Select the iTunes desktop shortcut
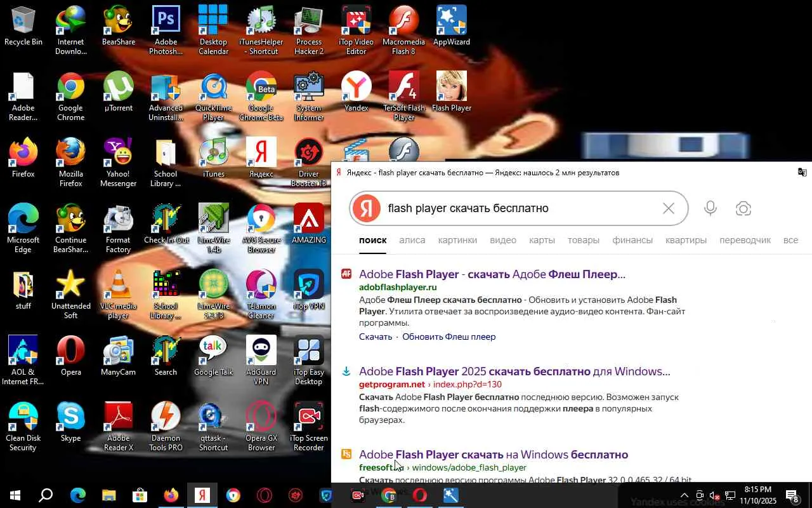This screenshot has height=508, width=812. pos(213,159)
